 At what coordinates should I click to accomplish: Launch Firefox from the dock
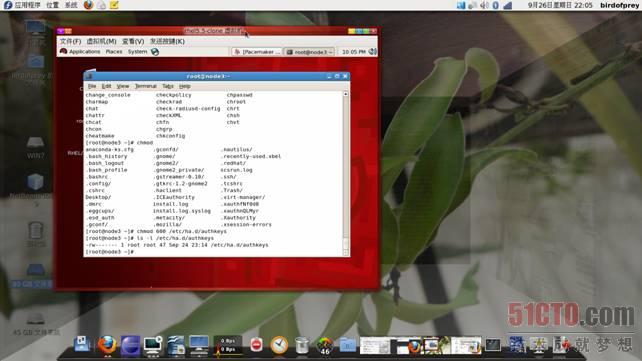(107, 345)
